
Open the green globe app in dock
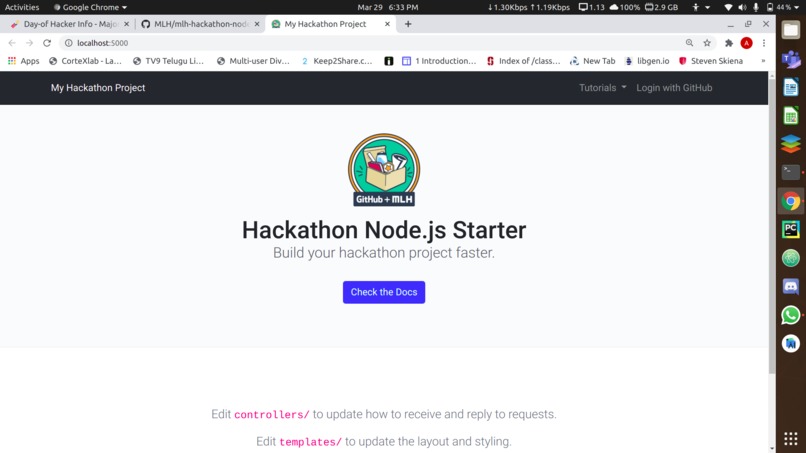click(x=791, y=258)
